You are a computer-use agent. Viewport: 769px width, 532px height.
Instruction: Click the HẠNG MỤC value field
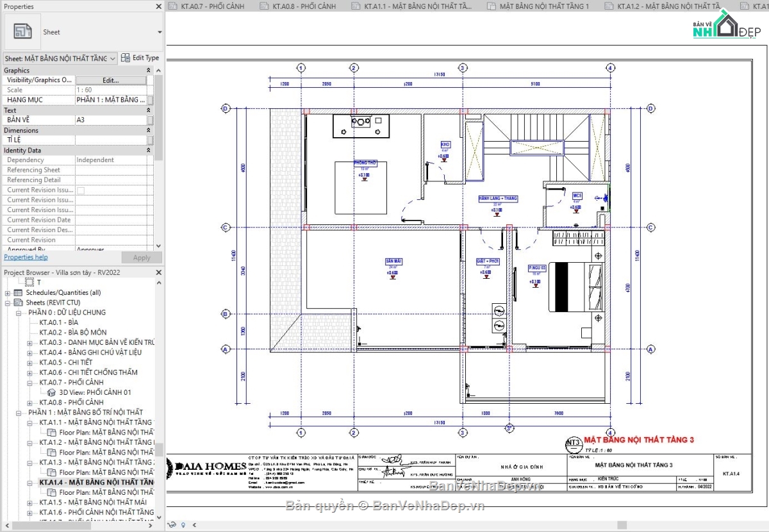tap(111, 100)
